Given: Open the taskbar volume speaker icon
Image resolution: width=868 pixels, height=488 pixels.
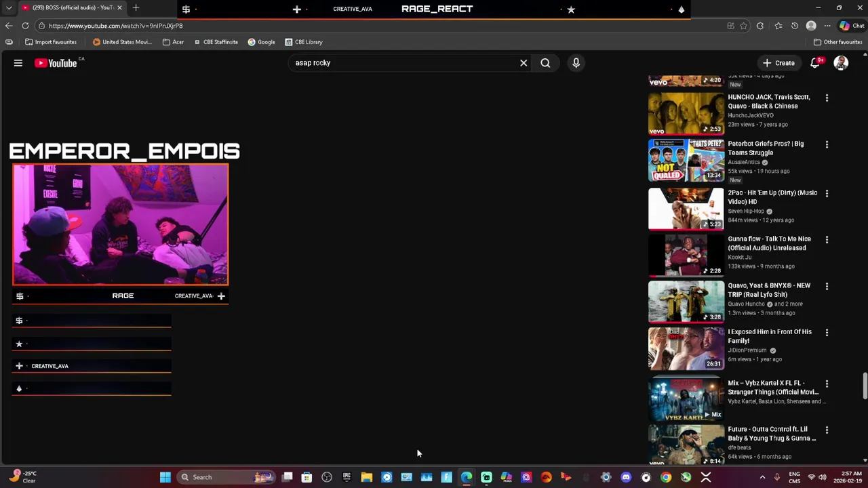Looking at the screenshot, I should point(823,477).
